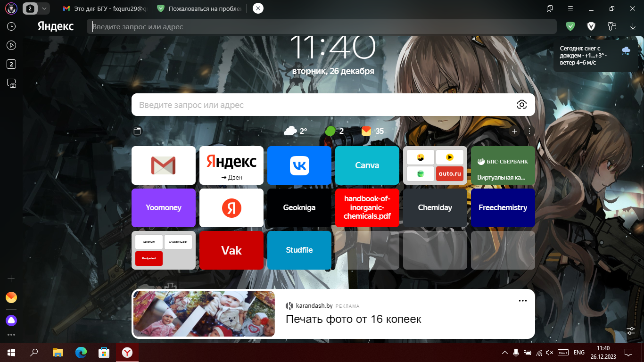Switch to the Gmail 'Это для БГУ' tab
Viewport: 644px width, 362px height.
(x=105, y=8)
